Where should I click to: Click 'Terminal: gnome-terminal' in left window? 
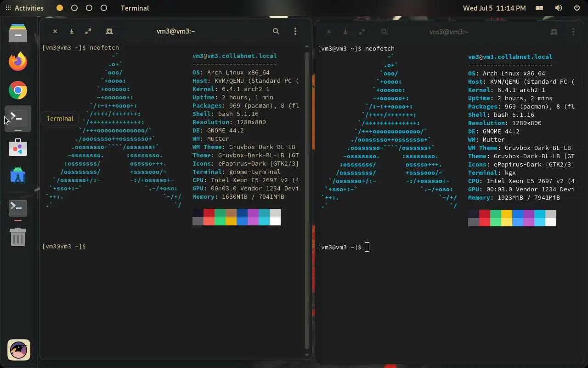237,172
